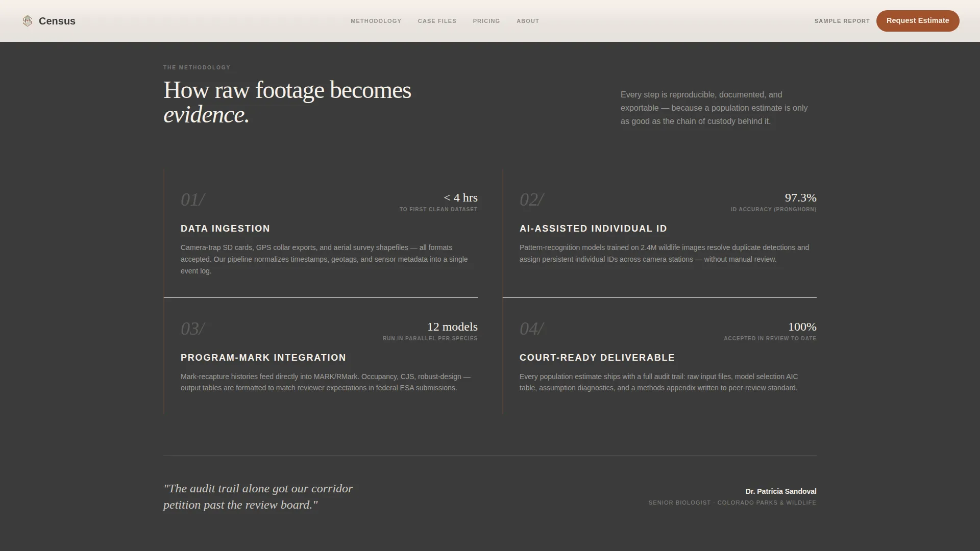
Task: Open the Sample Report link
Action: point(842,21)
